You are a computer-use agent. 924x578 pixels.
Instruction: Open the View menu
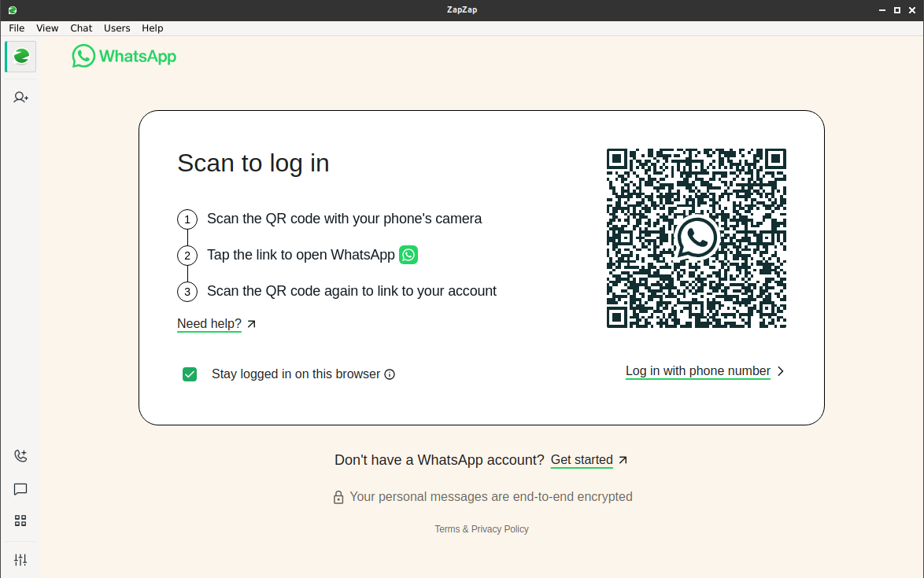pyautogui.click(x=47, y=28)
